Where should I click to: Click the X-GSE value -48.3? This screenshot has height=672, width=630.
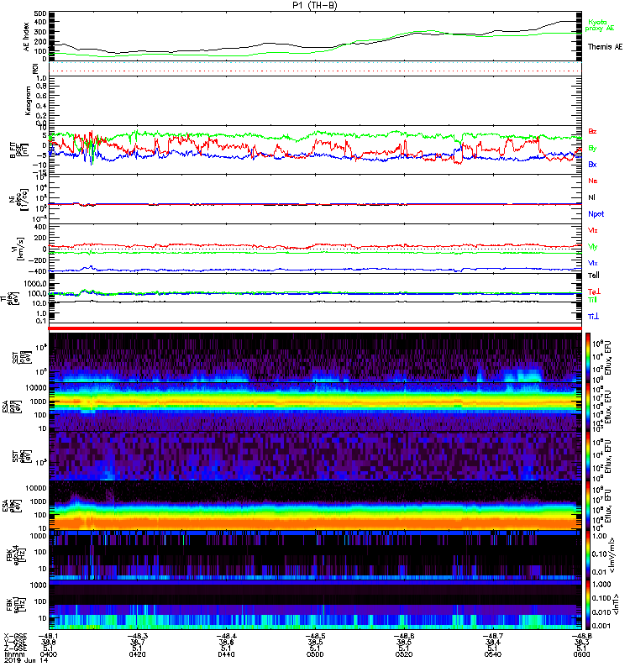137,637
